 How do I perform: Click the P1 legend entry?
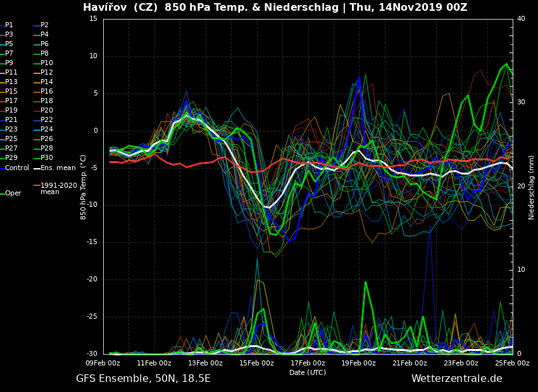[9, 25]
